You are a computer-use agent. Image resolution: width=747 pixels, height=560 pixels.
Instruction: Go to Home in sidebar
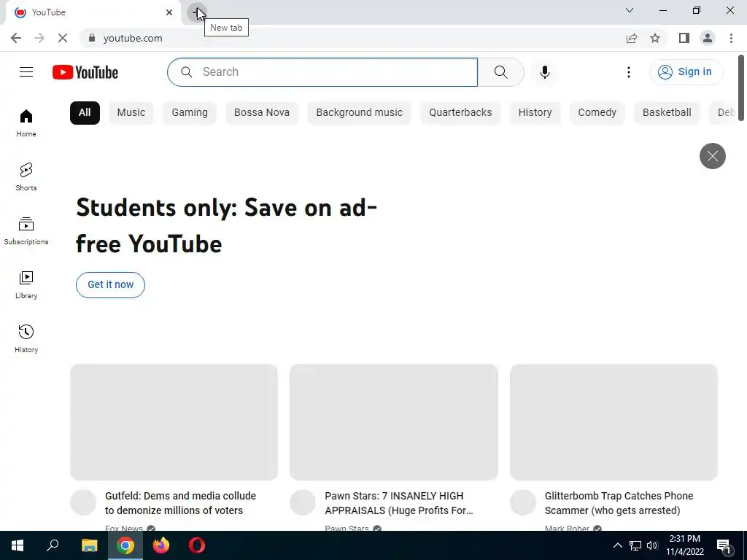tap(26, 123)
